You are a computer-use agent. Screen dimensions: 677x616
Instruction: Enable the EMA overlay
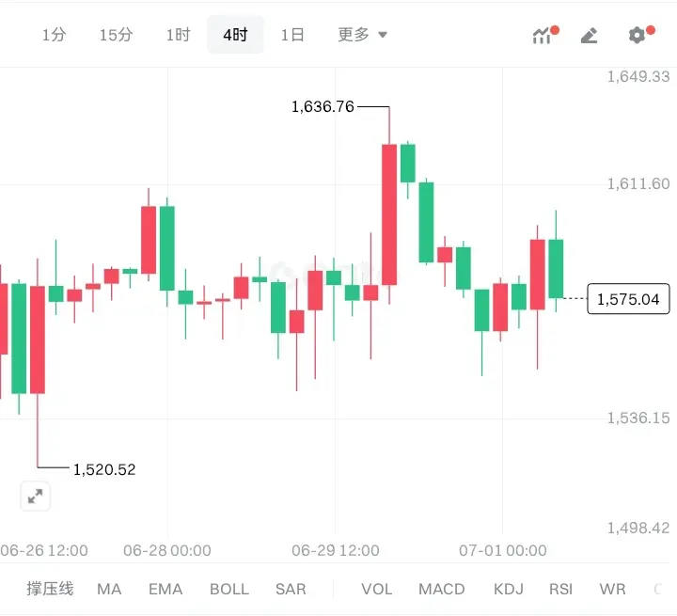click(x=165, y=589)
